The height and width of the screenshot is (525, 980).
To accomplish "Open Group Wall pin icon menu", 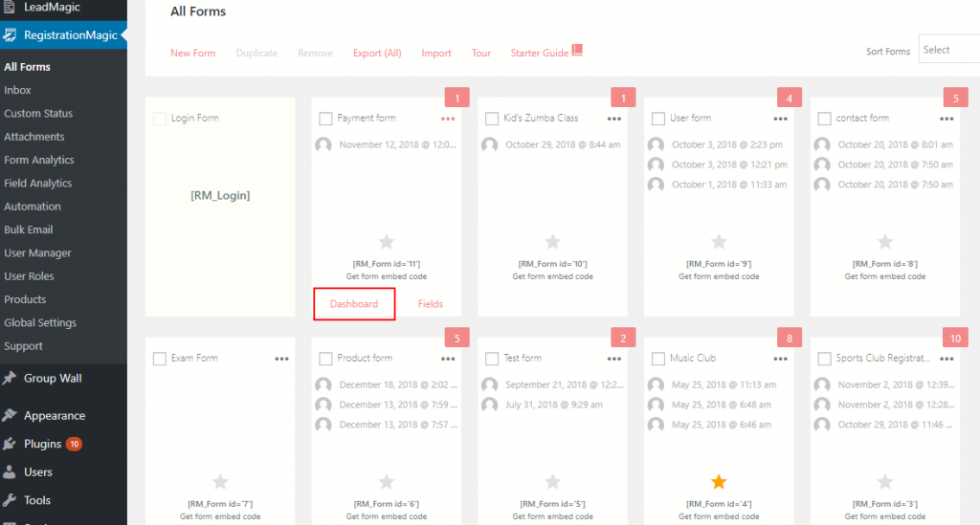I will pyautogui.click(x=10, y=379).
